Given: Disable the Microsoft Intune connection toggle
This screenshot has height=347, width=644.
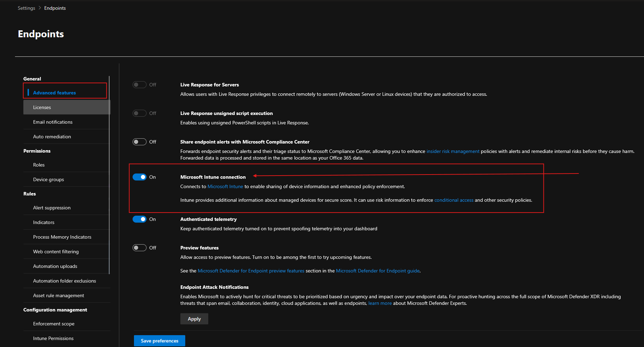Looking at the screenshot, I should click(139, 177).
